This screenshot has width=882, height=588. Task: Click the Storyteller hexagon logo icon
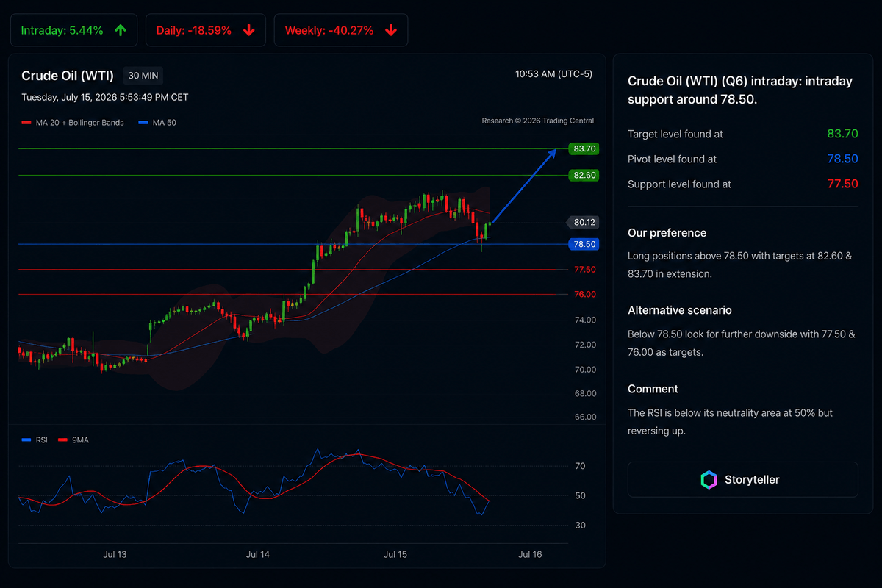pyautogui.click(x=709, y=480)
